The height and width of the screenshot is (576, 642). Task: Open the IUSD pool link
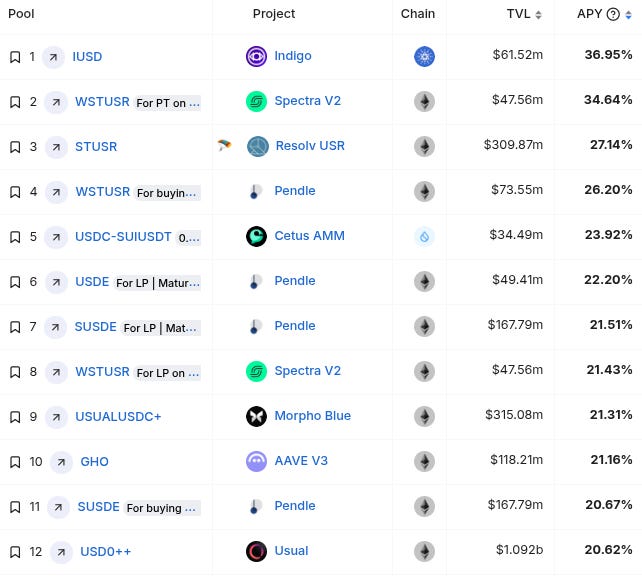pyautogui.click(x=87, y=56)
